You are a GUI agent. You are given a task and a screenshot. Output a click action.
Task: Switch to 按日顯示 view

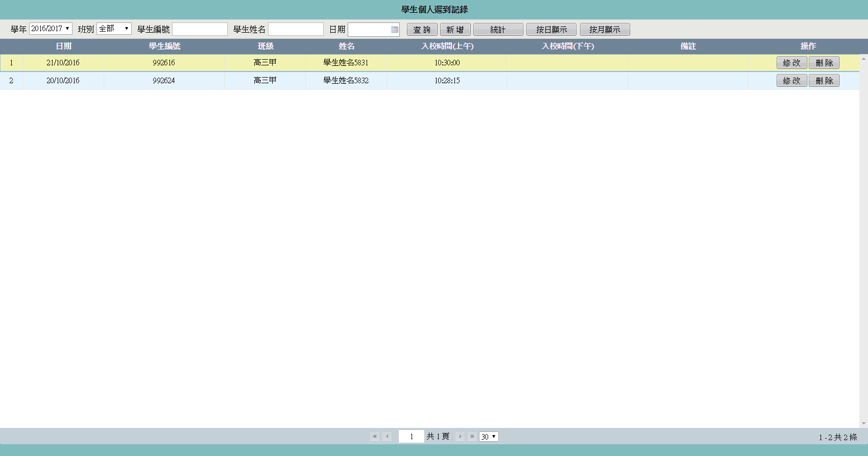[x=551, y=30]
